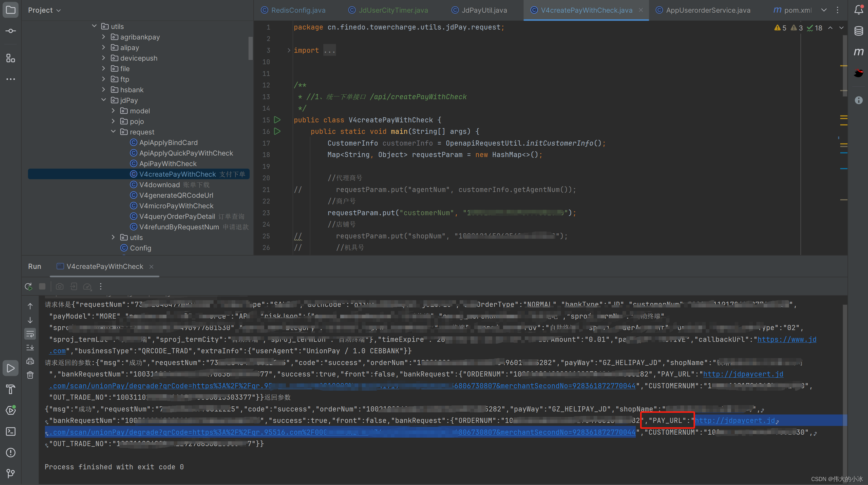Toggle line 16 run gutter icon
This screenshot has width=868, height=485.
click(277, 131)
